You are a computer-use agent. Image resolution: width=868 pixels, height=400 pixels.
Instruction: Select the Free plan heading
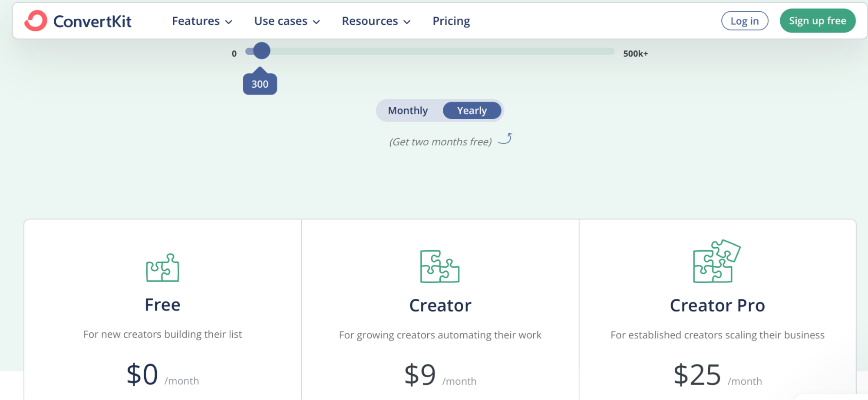click(x=162, y=305)
